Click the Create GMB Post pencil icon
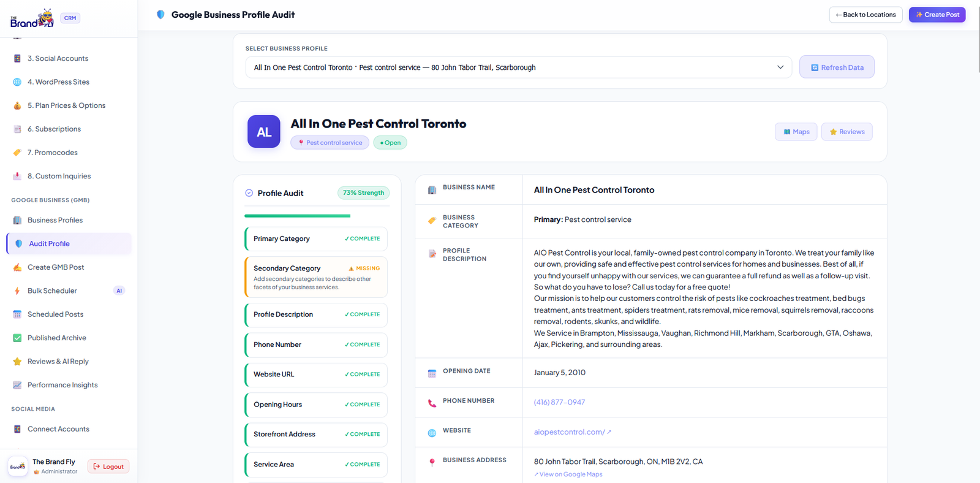980x483 pixels. pos(17,267)
